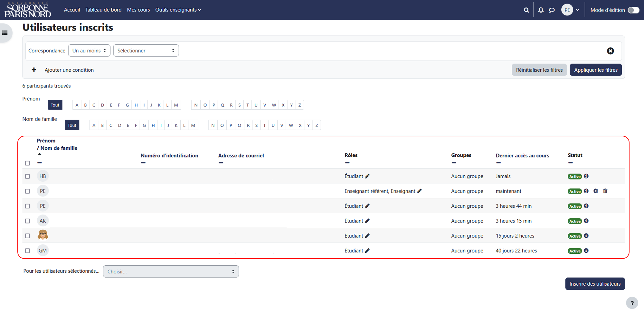Screen dimensions: 644x311
Task: Remove the filter condition with X icon
Action: click(x=610, y=51)
